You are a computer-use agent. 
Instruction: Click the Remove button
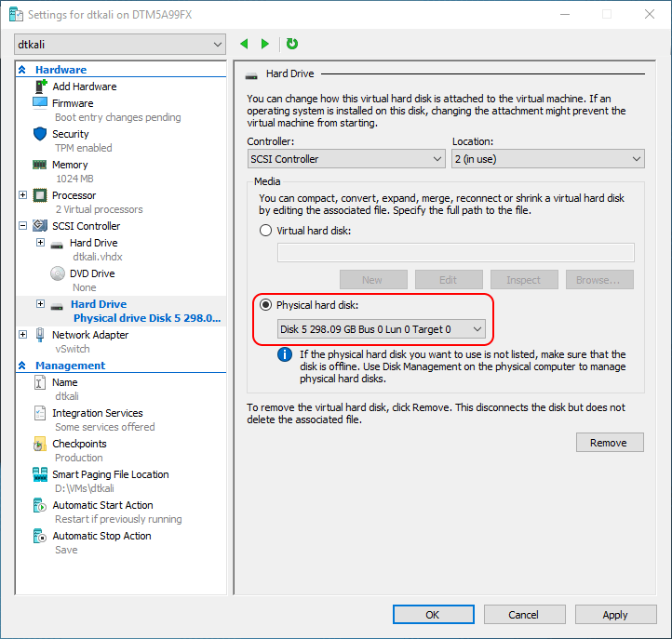(610, 443)
